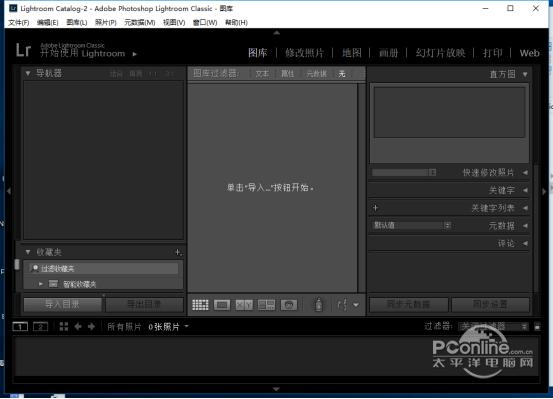Expand the 元数据 panel
The image size is (553, 399).
click(525, 225)
